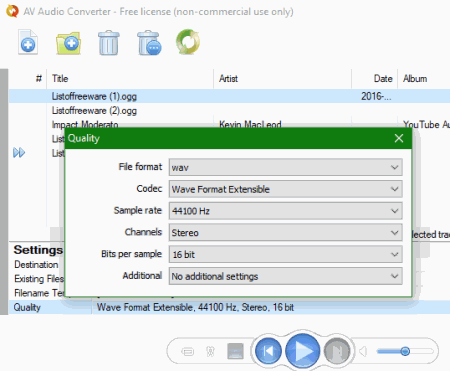Mute audio with the speaker icon
Image resolution: width=450 pixels, height=371 pixels.
[363, 351]
